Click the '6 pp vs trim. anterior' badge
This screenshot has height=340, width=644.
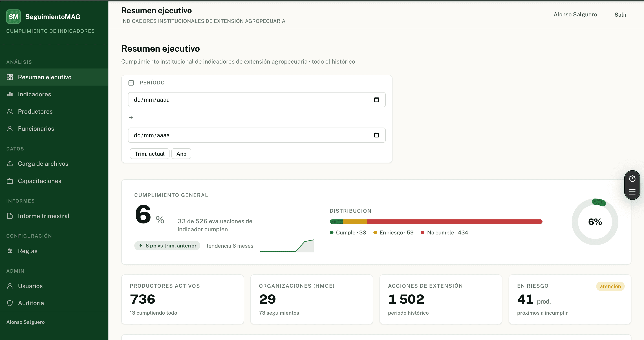(167, 245)
